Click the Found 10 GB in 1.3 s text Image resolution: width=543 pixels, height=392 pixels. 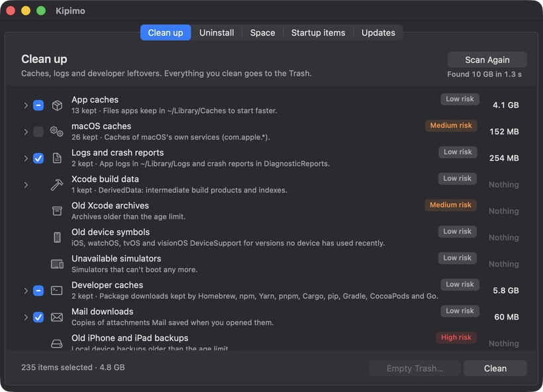tap(484, 74)
